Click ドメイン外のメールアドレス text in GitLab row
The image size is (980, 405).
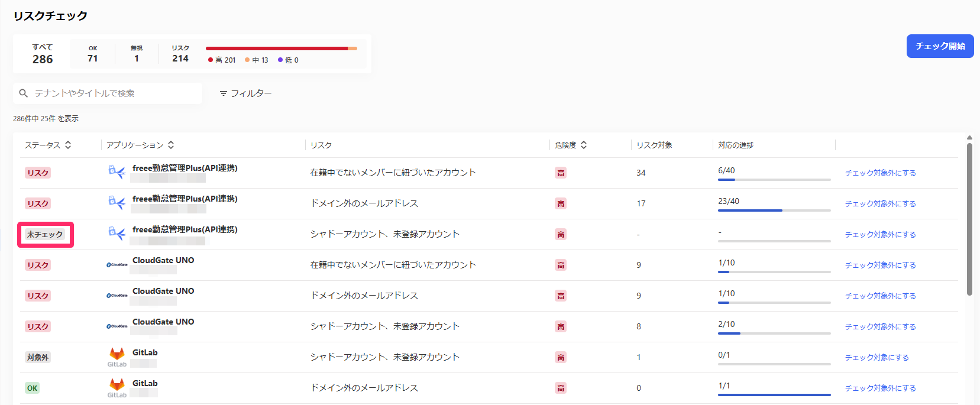(x=364, y=388)
